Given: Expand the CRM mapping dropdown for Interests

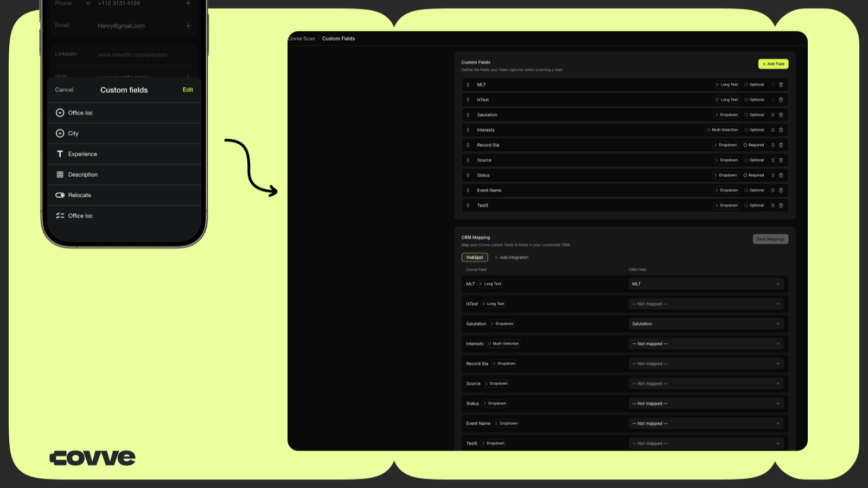Looking at the screenshot, I should (706, 344).
